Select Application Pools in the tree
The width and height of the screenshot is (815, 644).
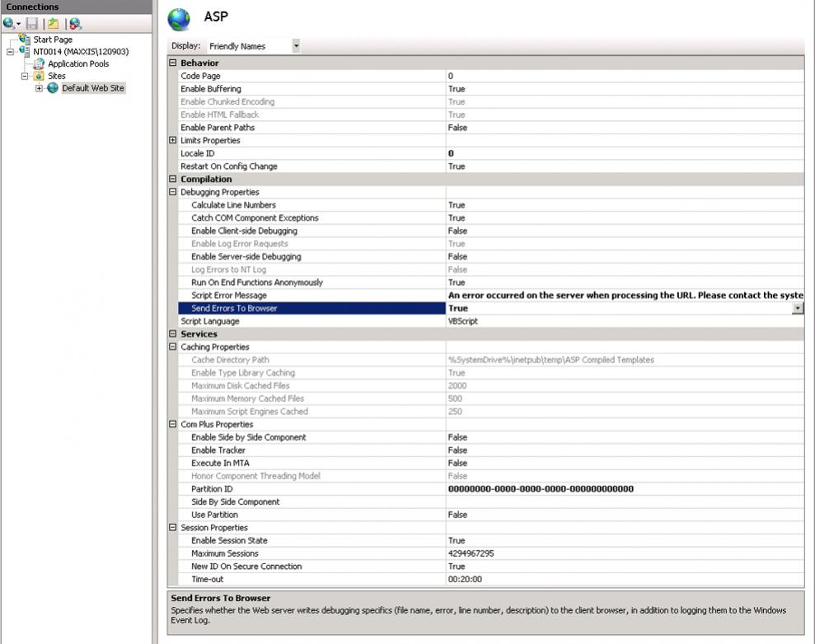coord(78,64)
